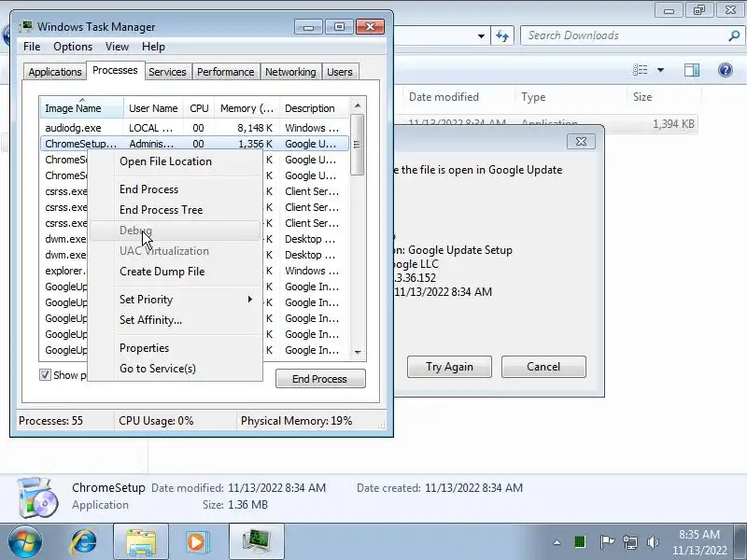This screenshot has width=747, height=560.
Task: Click the Processes: 55 status bar entry
Action: (x=50, y=421)
